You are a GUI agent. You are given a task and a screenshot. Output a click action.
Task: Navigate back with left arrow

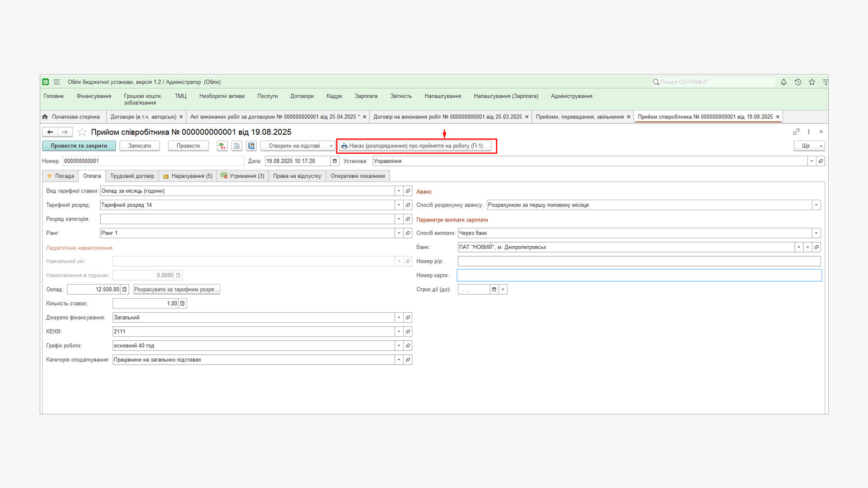coord(50,132)
